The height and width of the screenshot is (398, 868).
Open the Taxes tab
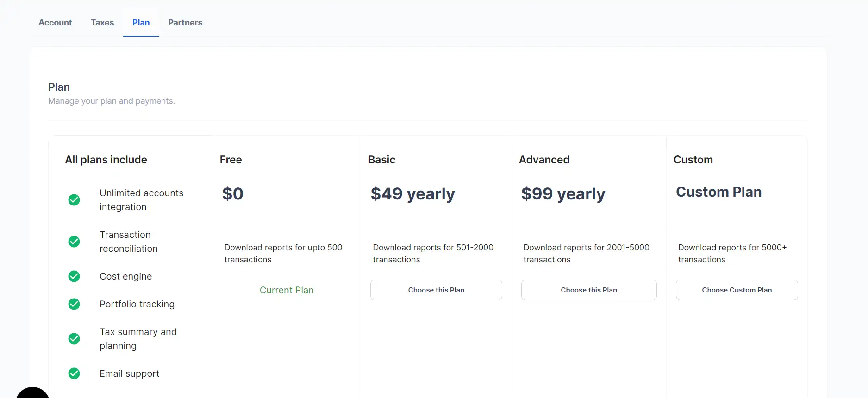point(102,23)
